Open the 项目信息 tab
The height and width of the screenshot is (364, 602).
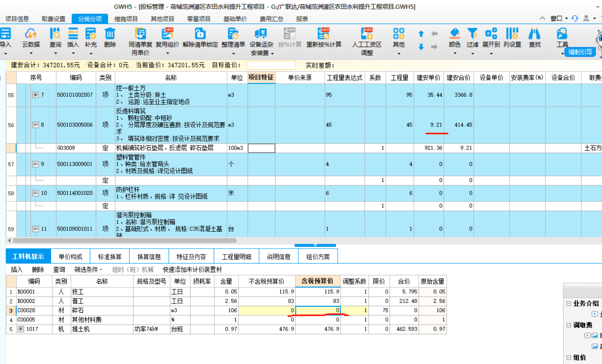point(17,19)
